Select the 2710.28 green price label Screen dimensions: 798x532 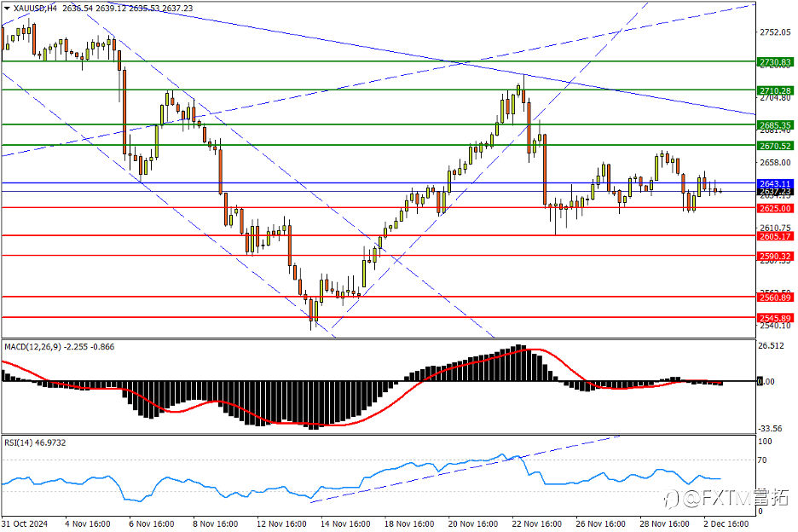coord(775,91)
